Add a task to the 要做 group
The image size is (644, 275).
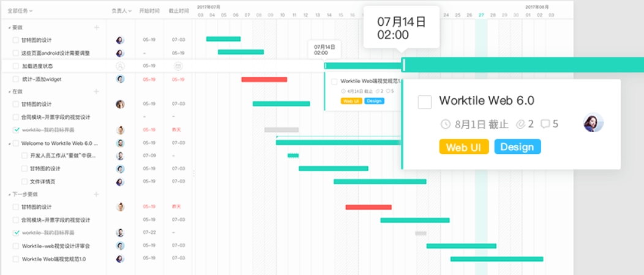[x=97, y=28]
